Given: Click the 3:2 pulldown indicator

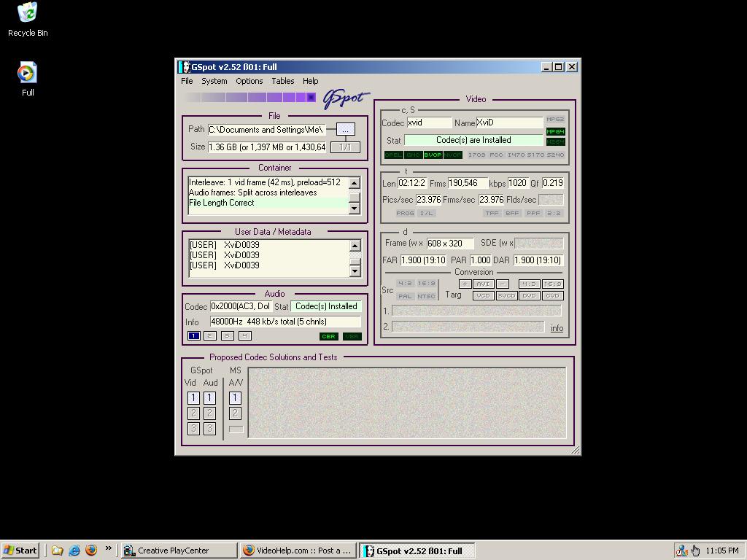Looking at the screenshot, I should tap(554, 213).
